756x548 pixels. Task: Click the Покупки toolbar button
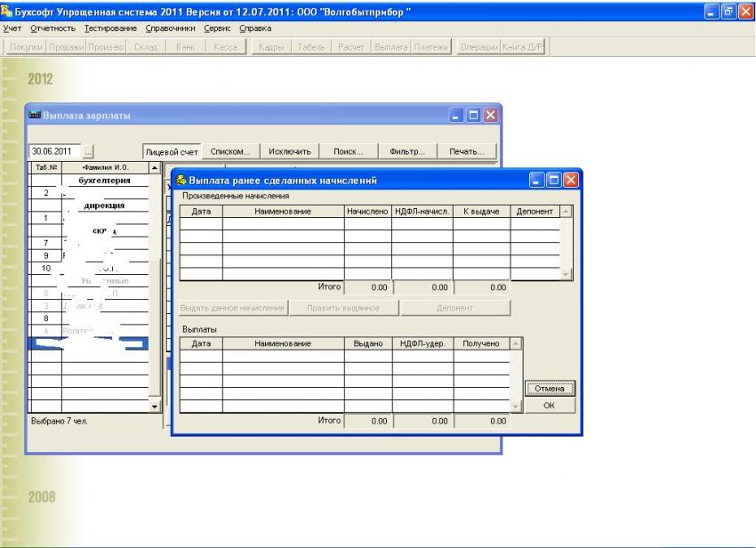tap(25, 45)
